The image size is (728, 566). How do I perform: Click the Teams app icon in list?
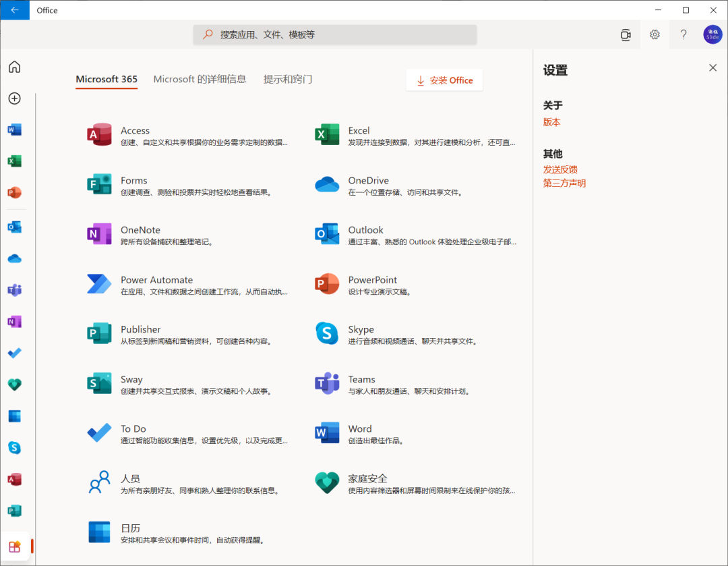coord(327,383)
